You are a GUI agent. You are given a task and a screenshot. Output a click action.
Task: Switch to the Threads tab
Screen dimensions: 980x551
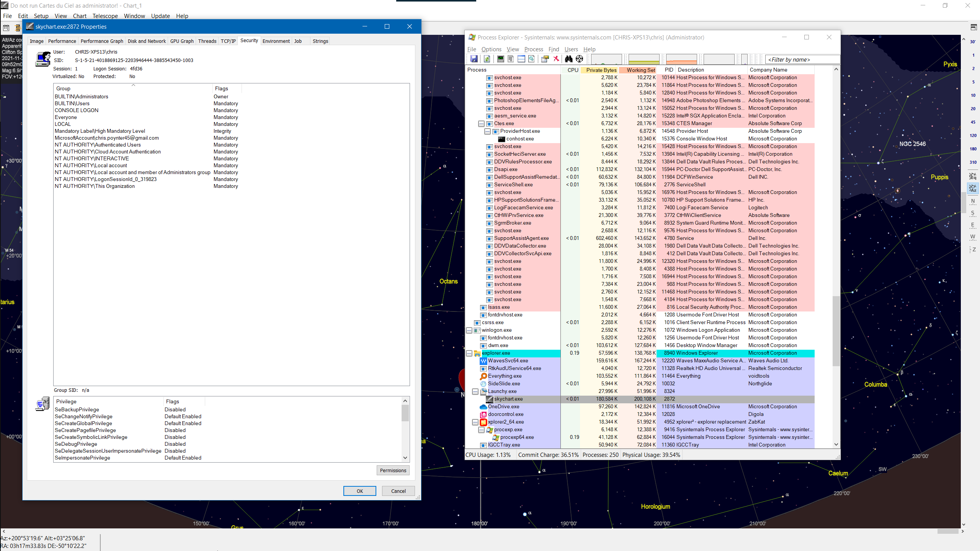[x=207, y=41]
